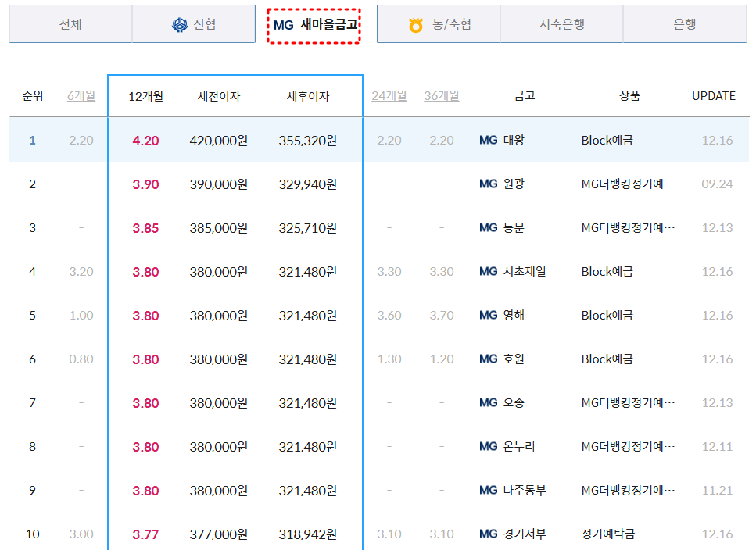Viewport: 756px width, 550px height.
Task: Click the 09.24 update date
Action: click(x=717, y=184)
